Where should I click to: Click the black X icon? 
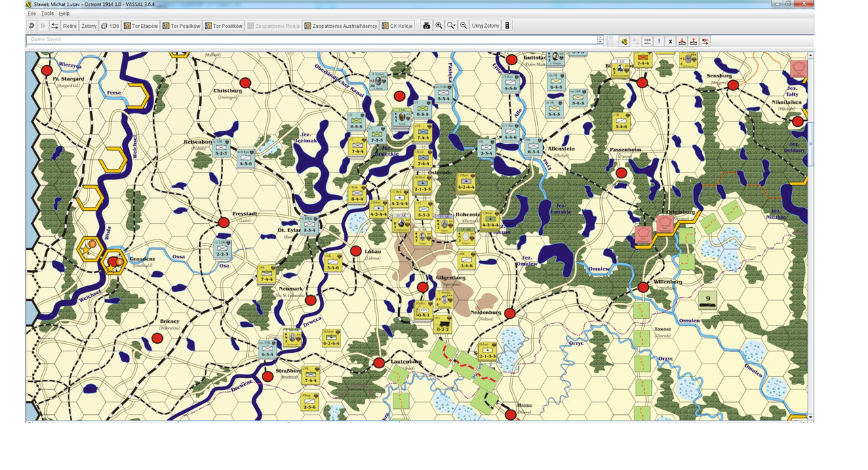671,41
